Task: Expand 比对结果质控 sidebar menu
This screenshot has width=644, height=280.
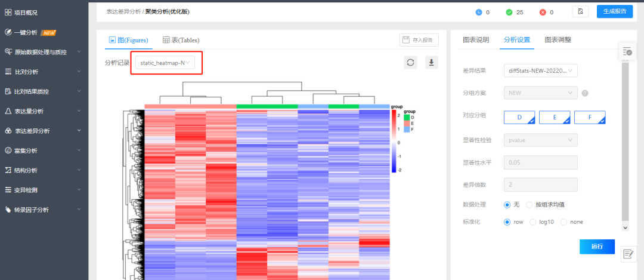Action: coord(79,92)
